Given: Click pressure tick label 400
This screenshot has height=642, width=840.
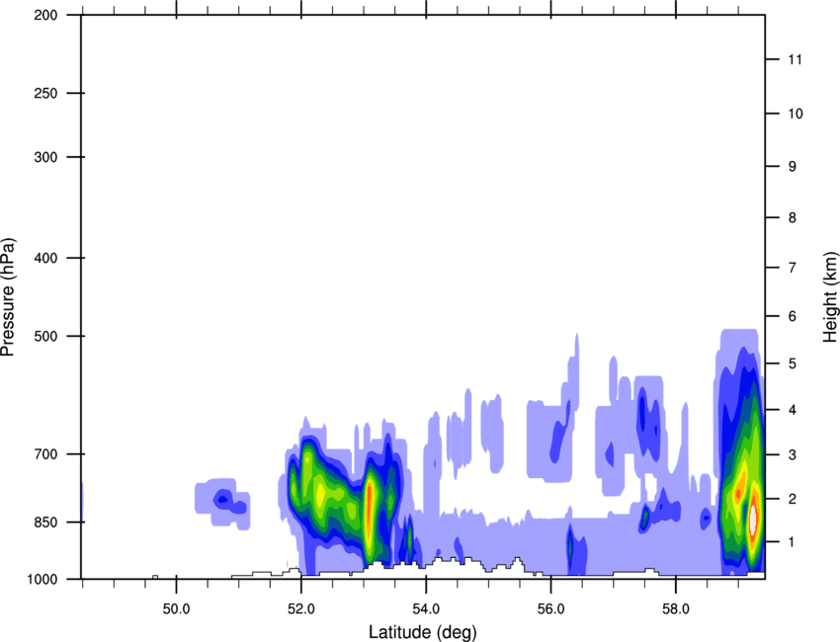Looking at the screenshot, I should tap(45, 258).
